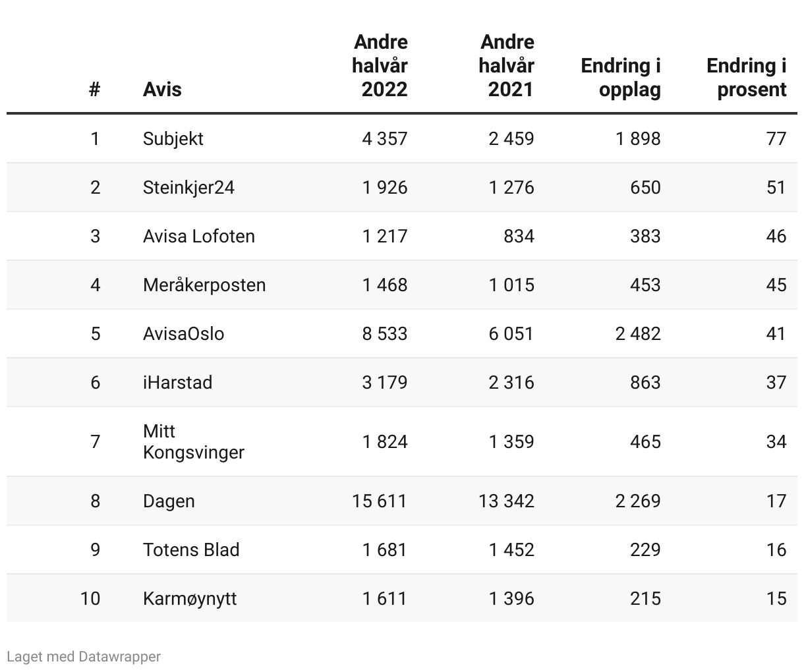Select Totens Blad entry
Viewport: 804px width, 672px height.
tap(191, 549)
